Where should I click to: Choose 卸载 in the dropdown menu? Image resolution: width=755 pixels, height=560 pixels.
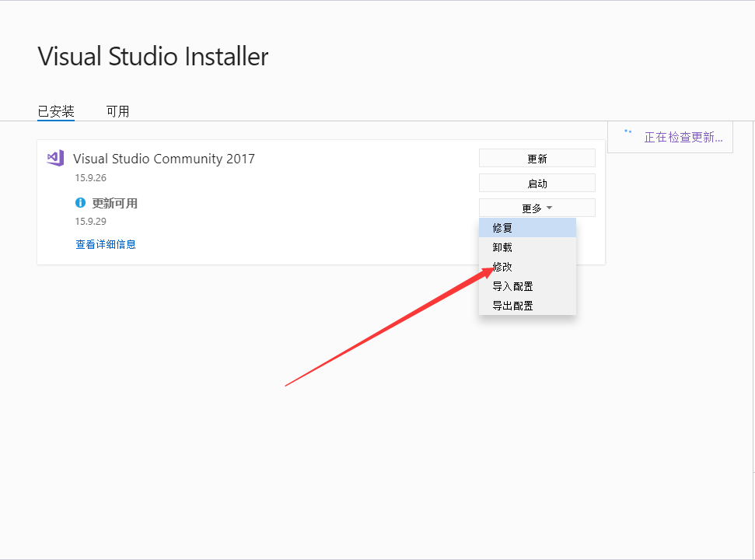tap(527, 247)
